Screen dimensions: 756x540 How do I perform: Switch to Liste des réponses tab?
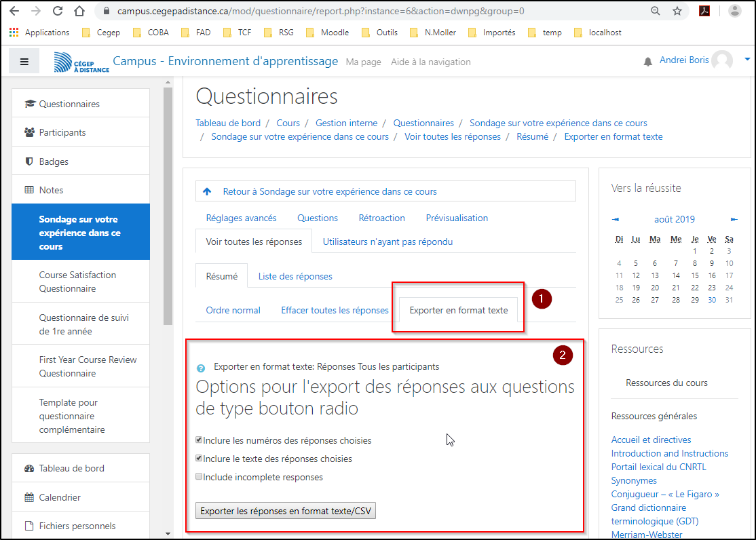click(295, 276)
